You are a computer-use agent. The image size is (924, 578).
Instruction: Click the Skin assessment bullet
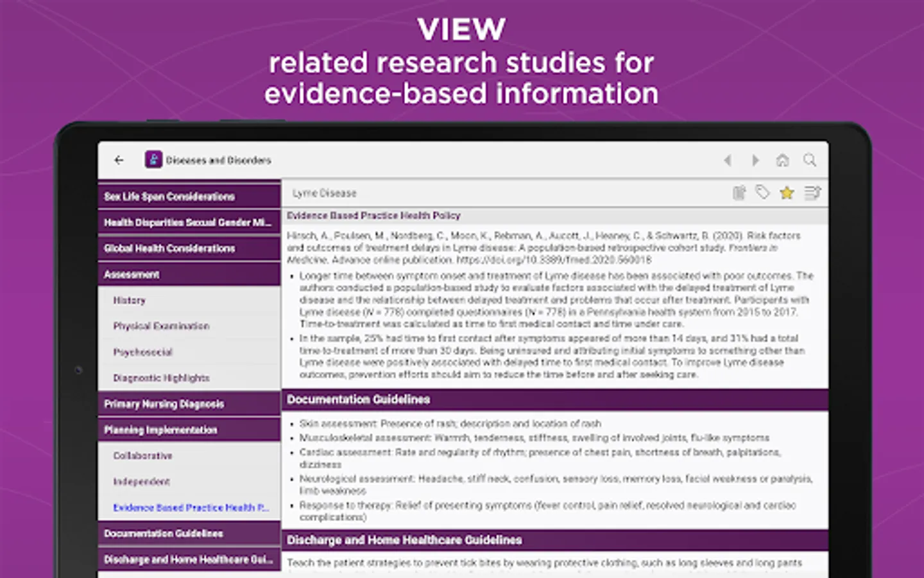(x=450, y=424)
